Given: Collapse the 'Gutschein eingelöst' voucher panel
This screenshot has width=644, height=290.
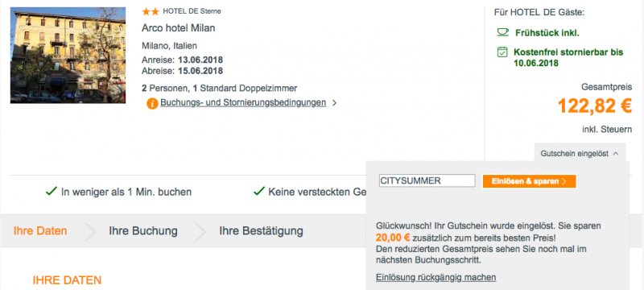Looking at the screenshot, I should pos(580,153).
